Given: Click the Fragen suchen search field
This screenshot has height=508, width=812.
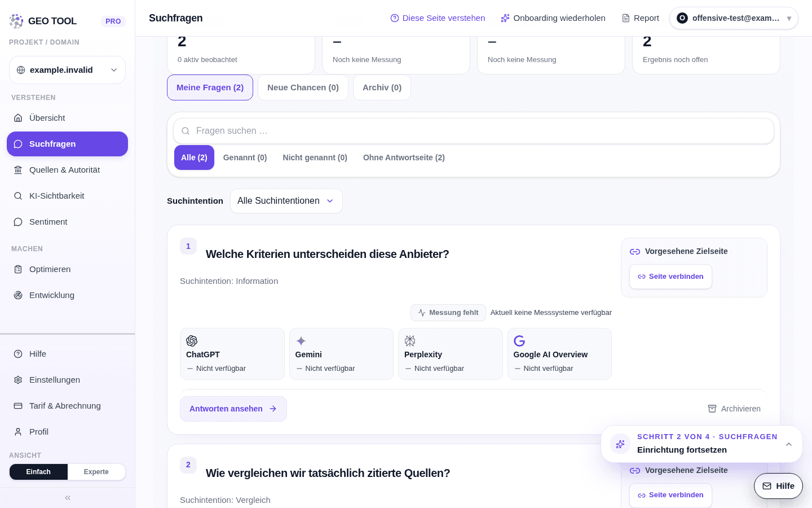Looking at the screenshot, I should pyautogui.click(x=474, y=131).
